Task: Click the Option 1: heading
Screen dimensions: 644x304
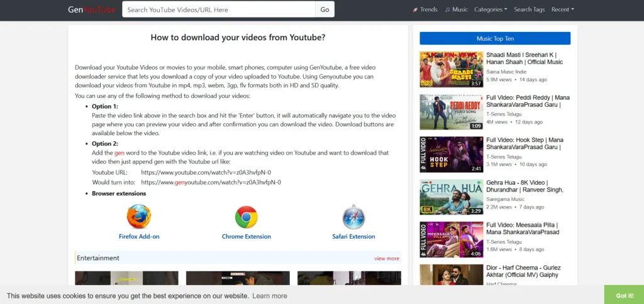Action: [x=105, y=106]
